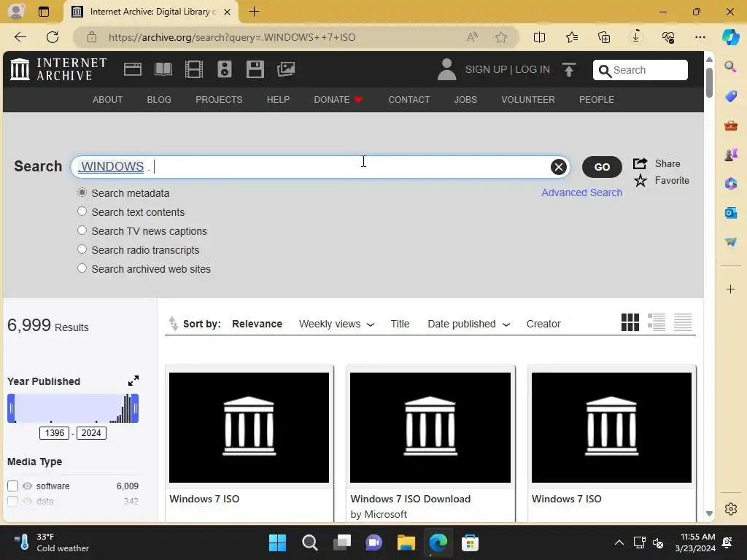
Task: Open Windows Start menu
Action: pyautogui.click(x=277, y=542)
